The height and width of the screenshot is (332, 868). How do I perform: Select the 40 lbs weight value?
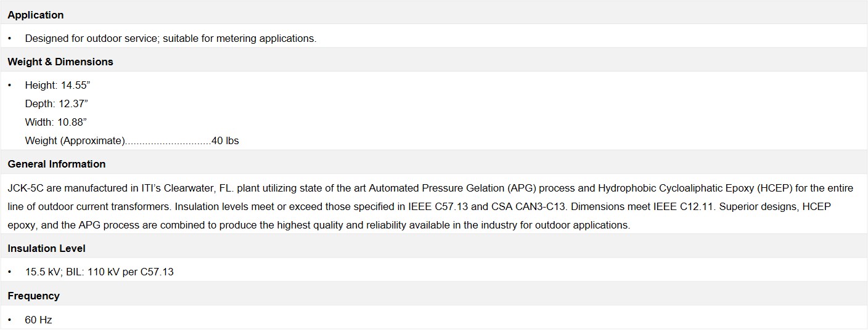click(225, 140)
